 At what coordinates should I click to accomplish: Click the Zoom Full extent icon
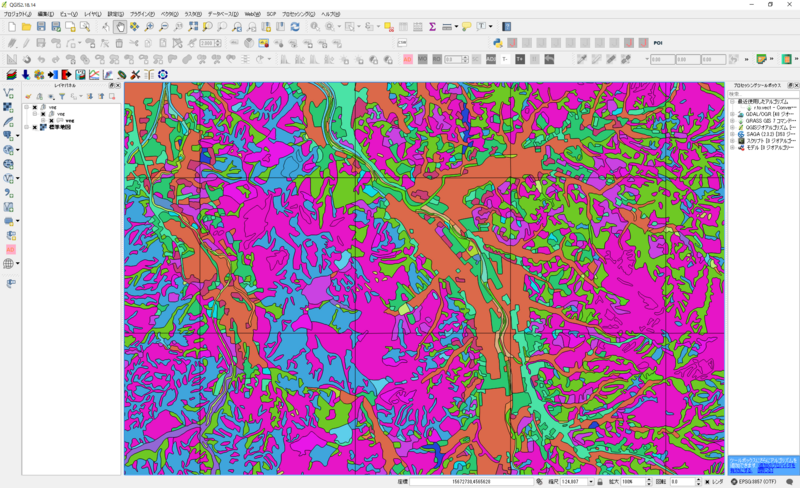pyautogui.click(x=193, y=27)
